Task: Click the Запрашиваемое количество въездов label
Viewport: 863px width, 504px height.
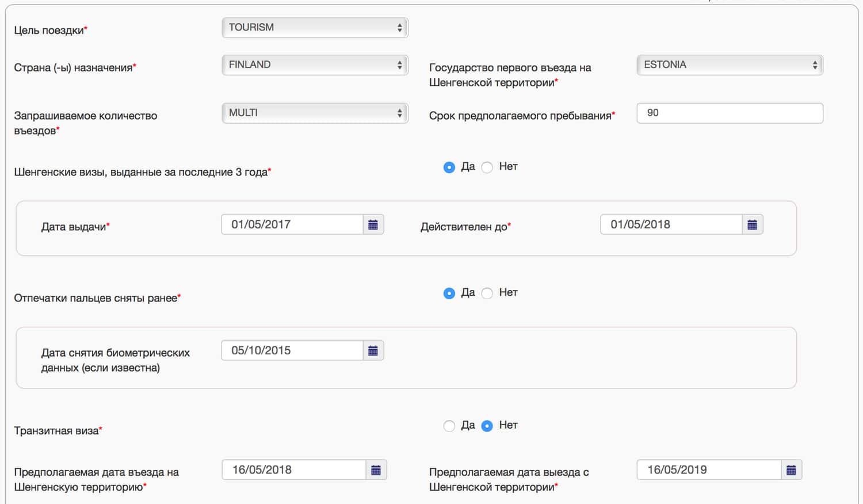Action: [86, 123]
